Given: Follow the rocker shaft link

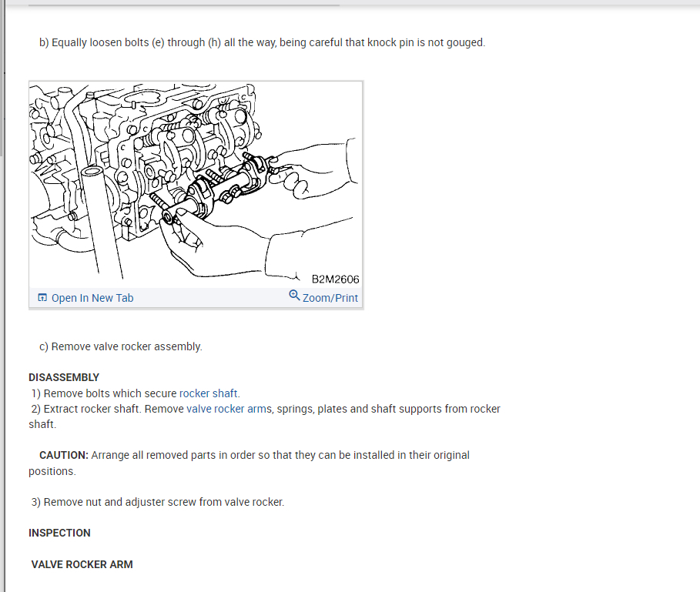Looking at the screenshot, I should [208, 393].
